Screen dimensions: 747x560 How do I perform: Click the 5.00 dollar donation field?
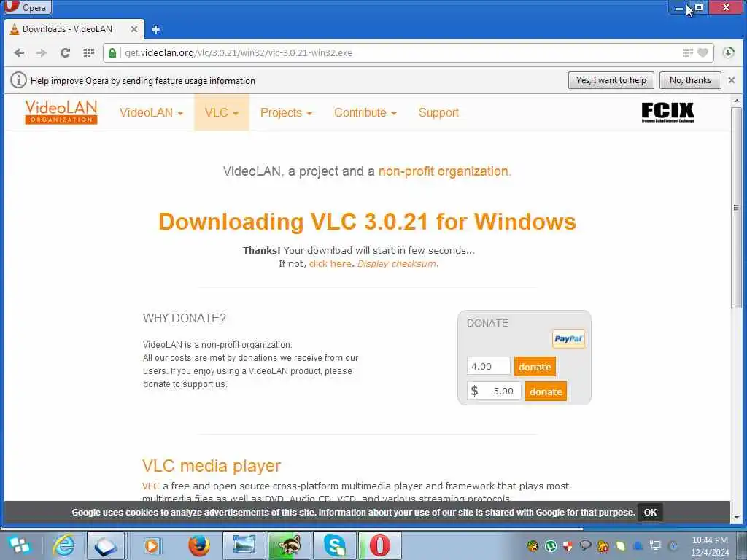click(x=494, y=391)
